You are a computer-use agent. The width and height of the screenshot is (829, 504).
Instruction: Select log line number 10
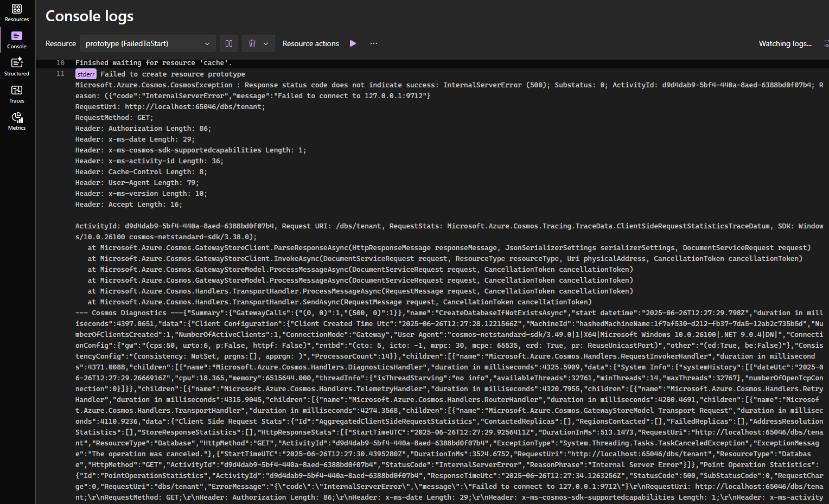tap(60, 63)
